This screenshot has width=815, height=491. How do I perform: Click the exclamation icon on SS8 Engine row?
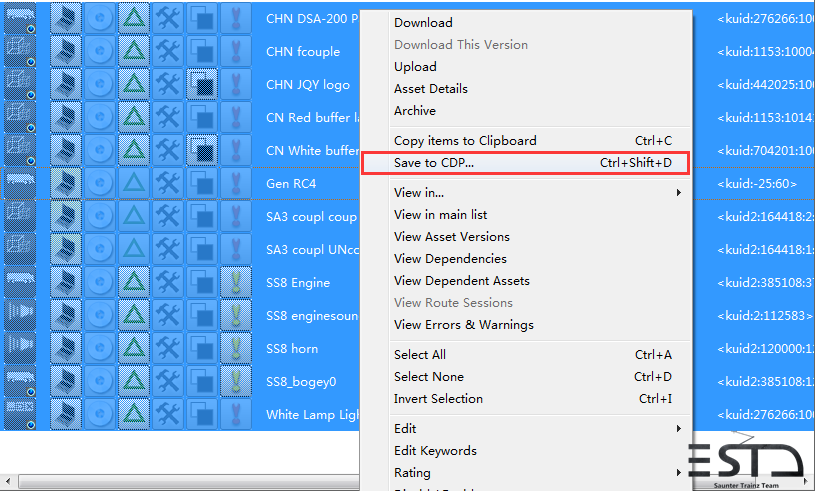click(x=236, y=283)
